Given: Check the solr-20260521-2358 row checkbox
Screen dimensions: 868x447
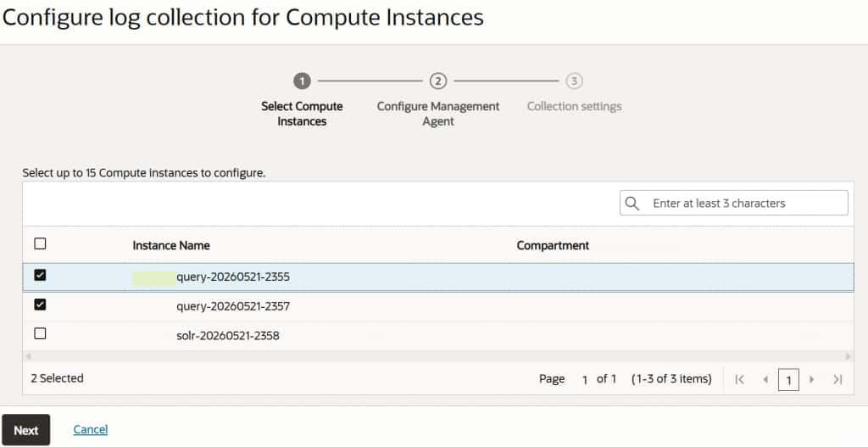Looking at the screenshot, I should coord(40,334).
